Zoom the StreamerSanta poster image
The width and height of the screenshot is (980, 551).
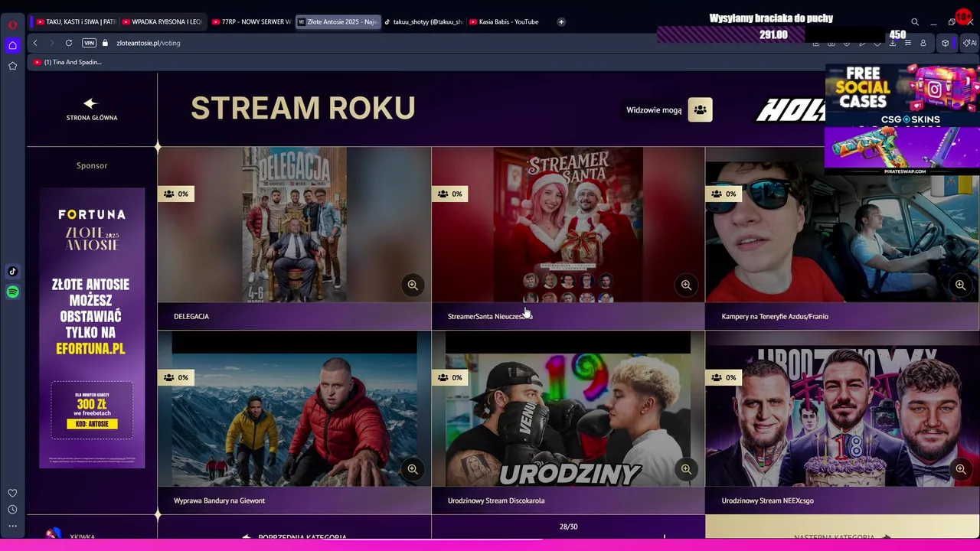coord(686,285)
